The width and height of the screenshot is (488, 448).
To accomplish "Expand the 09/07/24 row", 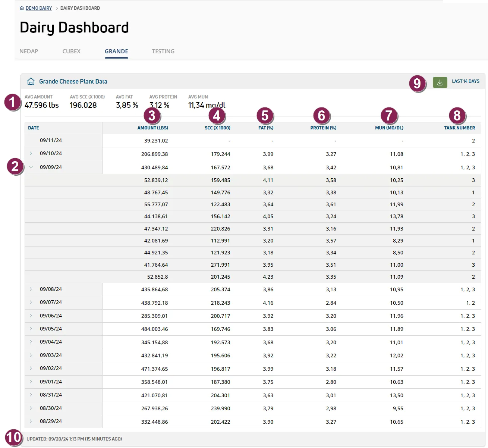I will click(x=31, y=302).
